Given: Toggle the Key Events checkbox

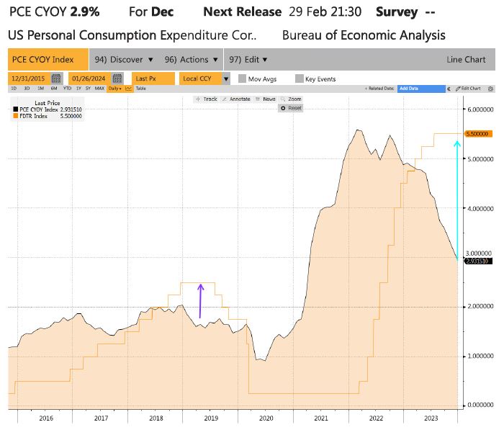Looking at the screenshot, I should [299, 79].
